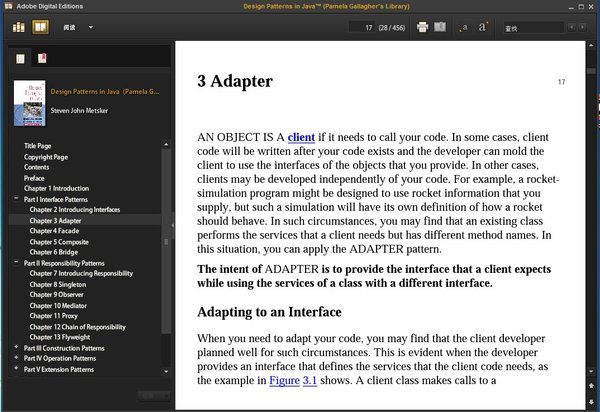Decrease text size with small 'a' icon
This screenshot has height=412, width=600.
463,28
